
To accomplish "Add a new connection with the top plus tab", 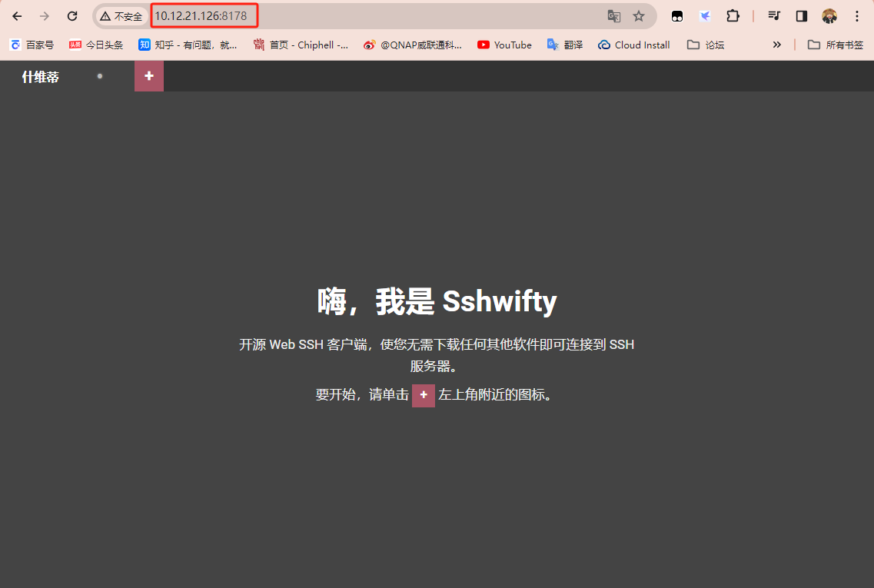I will 149,76.
